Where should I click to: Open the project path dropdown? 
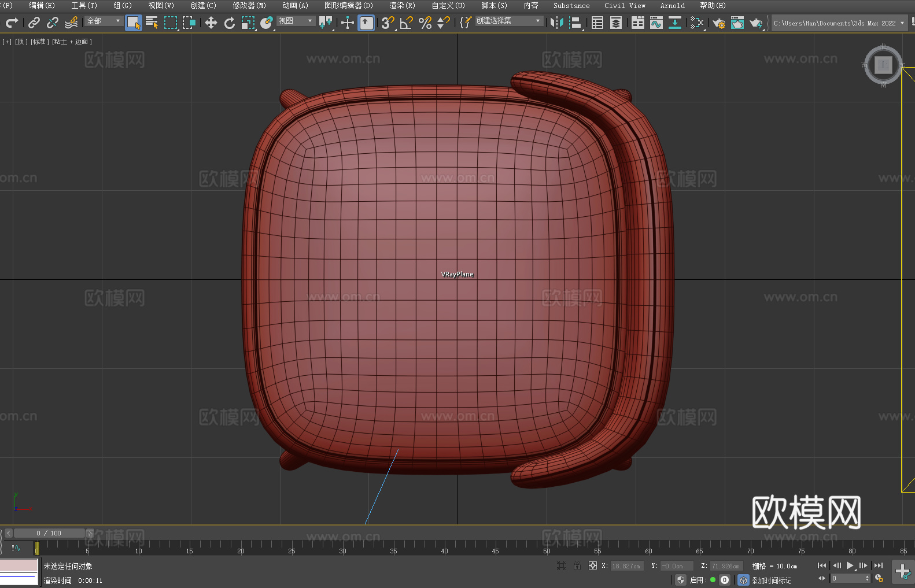pyautogui.click(x=839, y=23)
